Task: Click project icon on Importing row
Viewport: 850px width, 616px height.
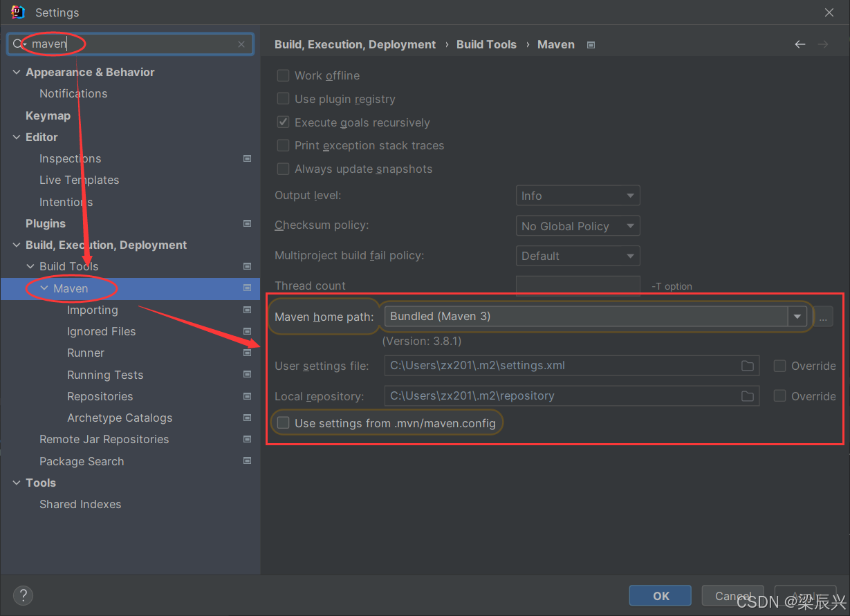Action: (247, 310)
